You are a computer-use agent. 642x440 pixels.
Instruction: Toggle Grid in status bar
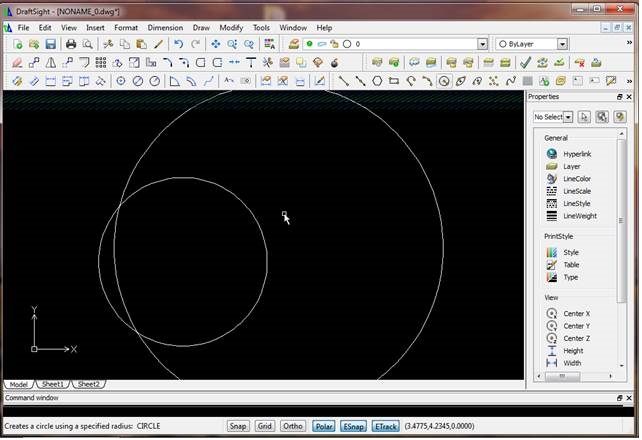click(264, 426)
